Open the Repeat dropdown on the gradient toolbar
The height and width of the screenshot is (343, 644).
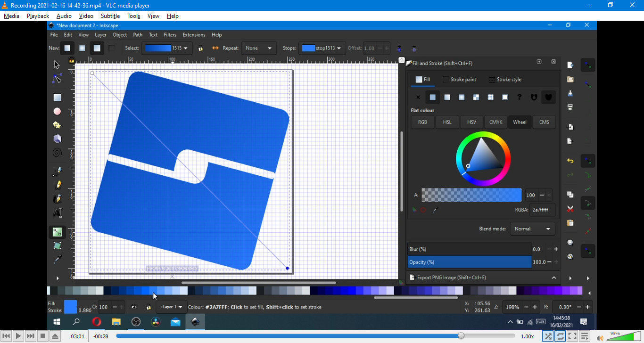258,48
